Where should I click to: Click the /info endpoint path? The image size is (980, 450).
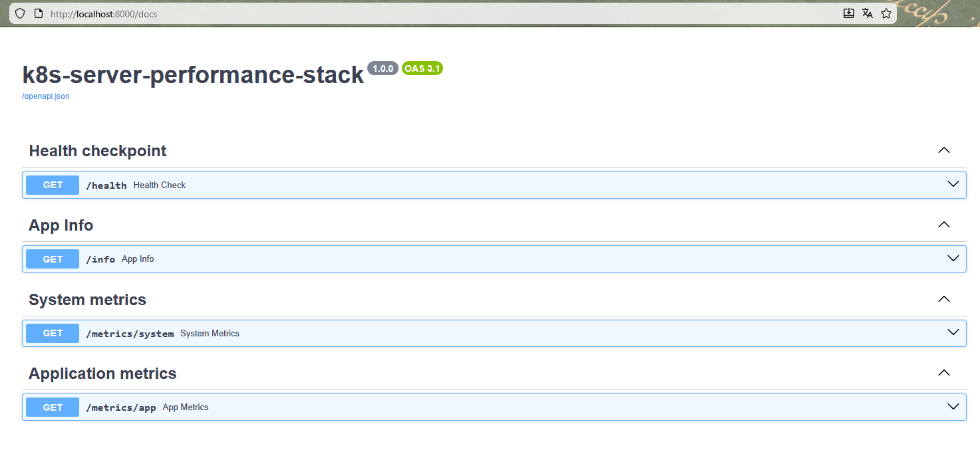(100, 259)
